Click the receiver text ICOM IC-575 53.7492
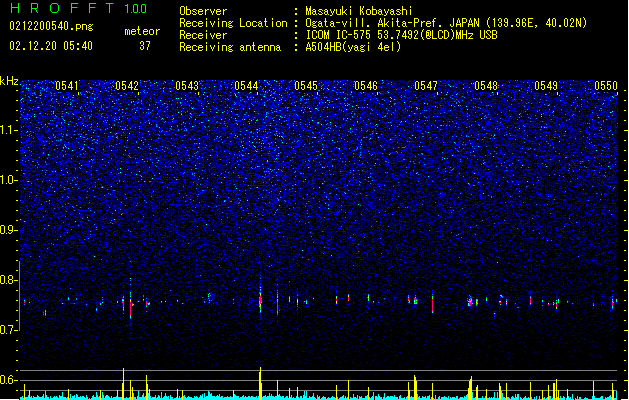Image resolution: width=629 pixels, height=400 pixels. [360, 35]
